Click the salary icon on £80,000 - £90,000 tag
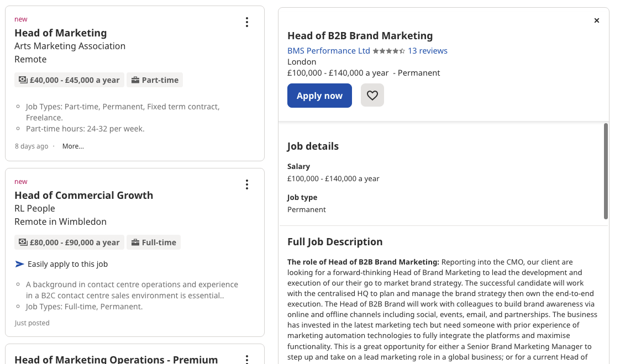The height and width of the screenshot is (364, 620). [x=23, y=242]
